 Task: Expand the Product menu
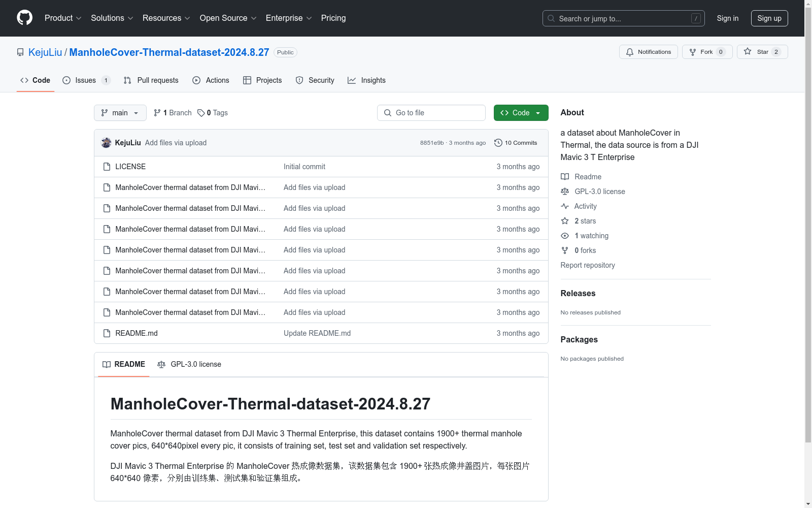[x=63, y=18]
